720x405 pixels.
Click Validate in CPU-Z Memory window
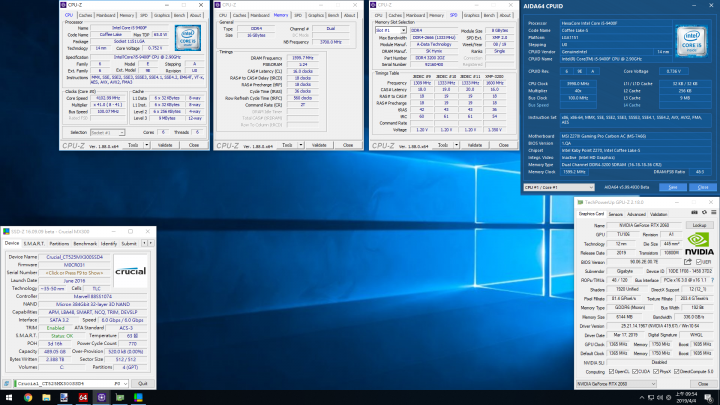pos(320,145)
